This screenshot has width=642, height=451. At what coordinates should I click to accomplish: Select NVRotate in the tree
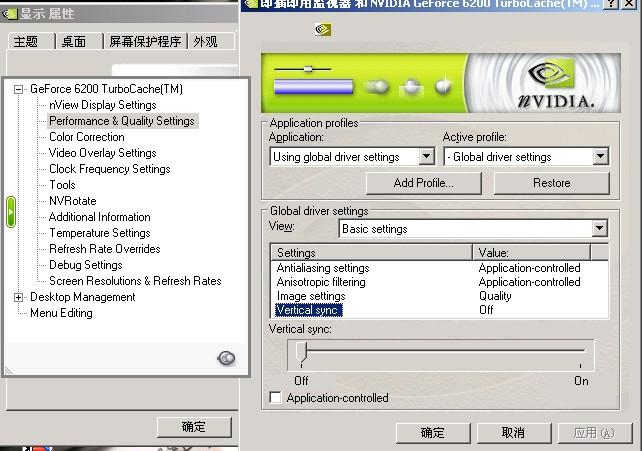pos(73,201)
